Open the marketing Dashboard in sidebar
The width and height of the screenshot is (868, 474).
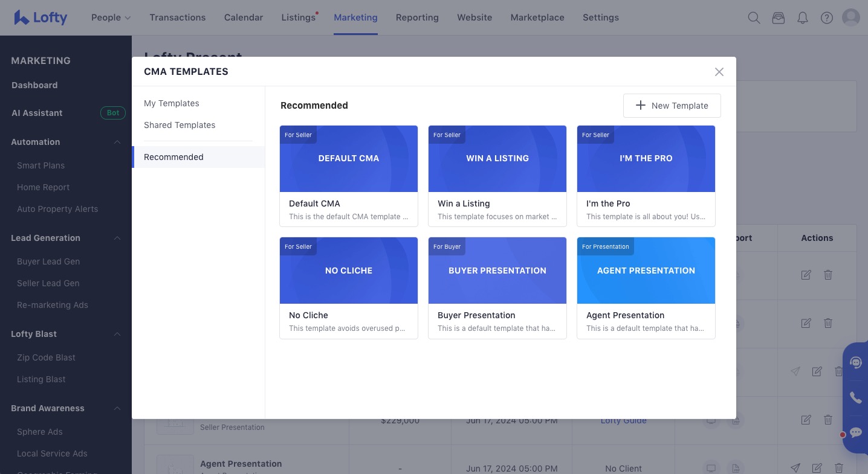[x=34, y=85]
